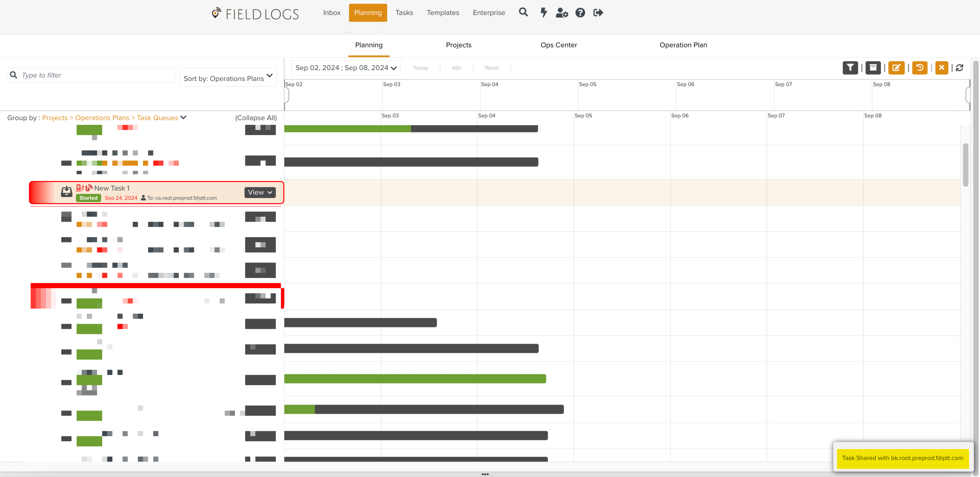Screen dimensions: 980x477
Task: Click the orange X cancel icon
Action: [942, 68]
